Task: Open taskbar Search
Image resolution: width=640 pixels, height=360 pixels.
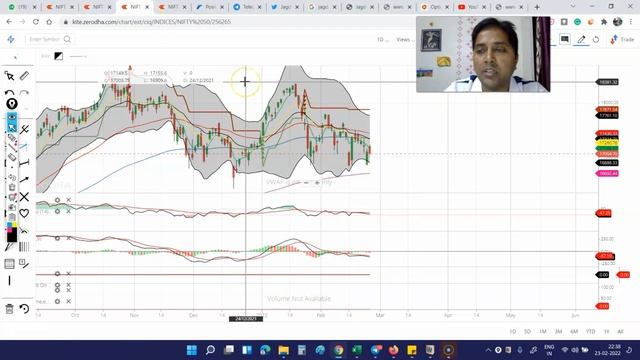Action: [210, 350]
